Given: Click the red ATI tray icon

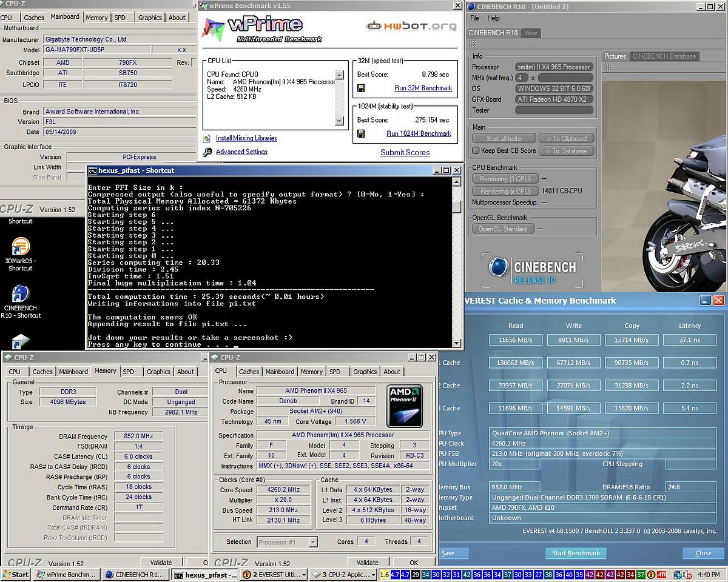Looking at the screenshot, I should pyautogui.click(x=662, y=574).
